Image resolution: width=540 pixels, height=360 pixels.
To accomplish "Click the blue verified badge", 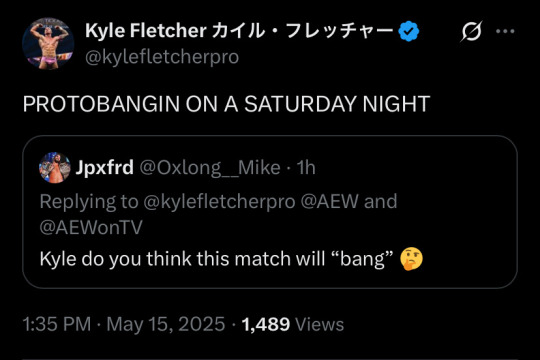I will tap(408, 31).
